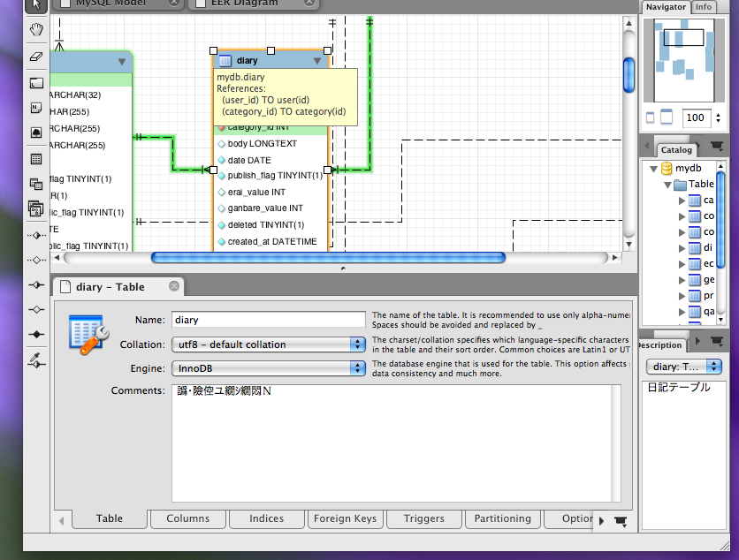Open the Foreign Keys tab
The height and width of the screenshot is (560, 739).
(345, 518)
